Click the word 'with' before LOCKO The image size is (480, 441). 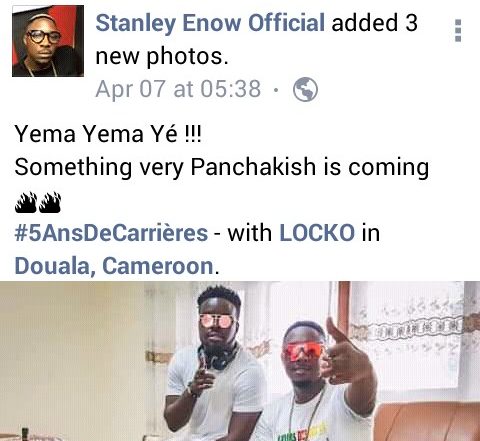coord(249,233)
